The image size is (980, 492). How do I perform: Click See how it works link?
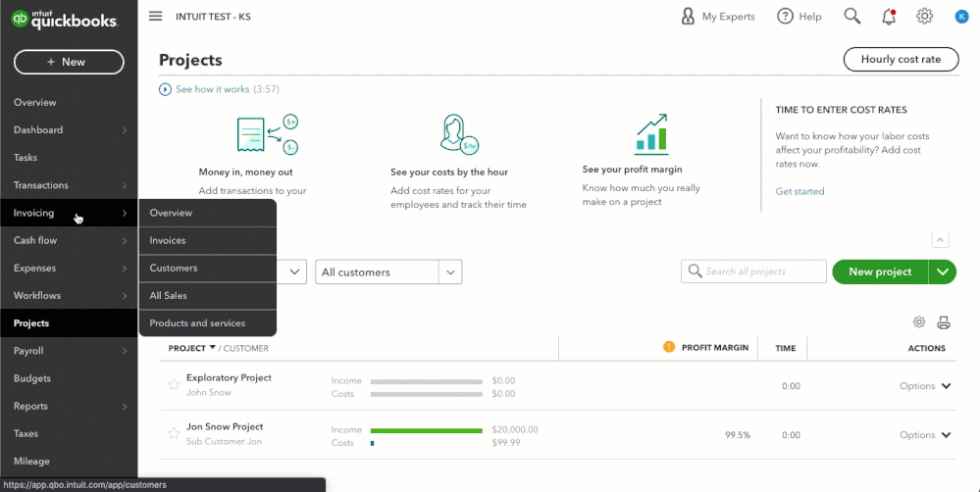(213, 89)
